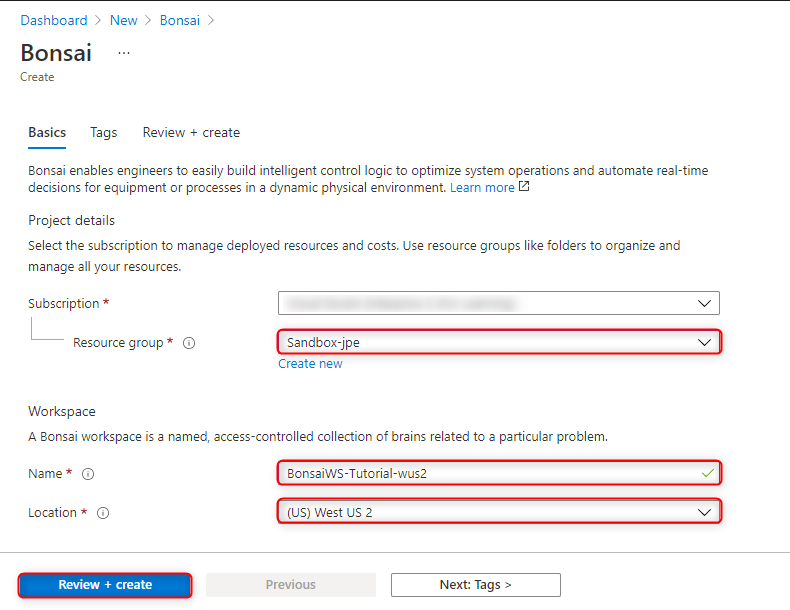The width and height of the screenshot is (790, 610).
Task: Click the Create subtitle under Bonsai
Action: 37,77
